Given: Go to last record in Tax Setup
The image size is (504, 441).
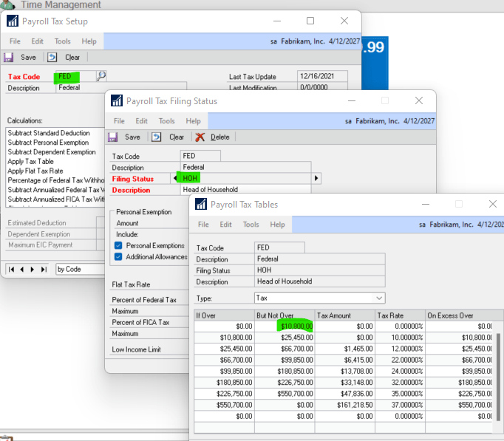Looking at the screenshot, I should [44, 269].
